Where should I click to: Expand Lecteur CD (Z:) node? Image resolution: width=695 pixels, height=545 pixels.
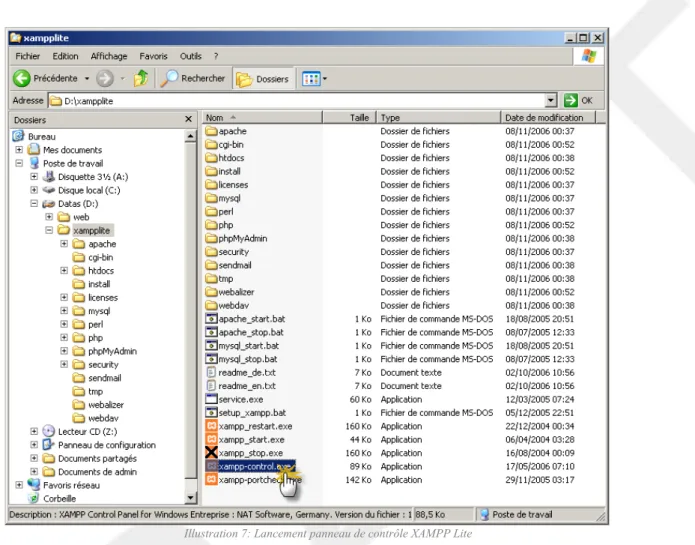34,431
